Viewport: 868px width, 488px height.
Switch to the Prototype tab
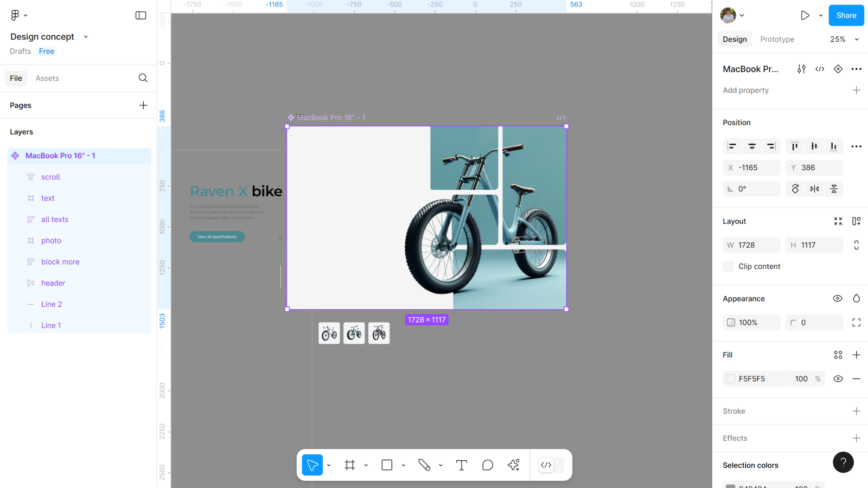[777, 40]
